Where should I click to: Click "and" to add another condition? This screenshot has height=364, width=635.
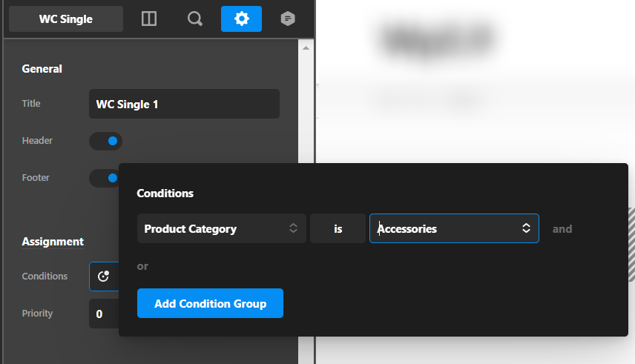tap(562, 229)
